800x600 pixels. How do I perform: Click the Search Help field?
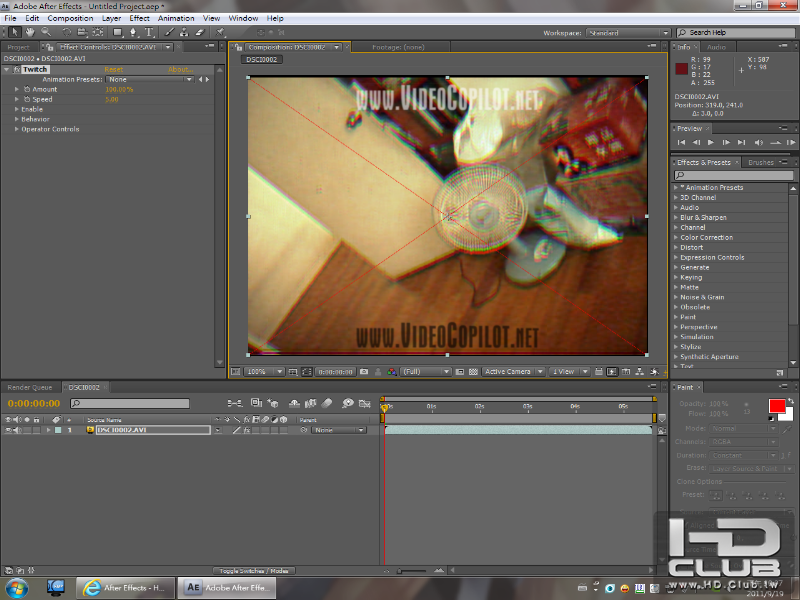735,33
